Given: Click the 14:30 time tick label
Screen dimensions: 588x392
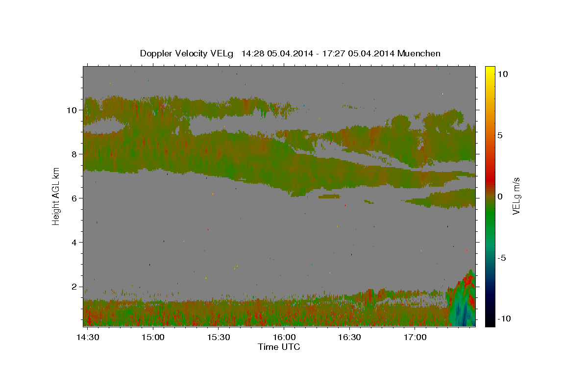Looking at the screenshot, I should 88,338.
